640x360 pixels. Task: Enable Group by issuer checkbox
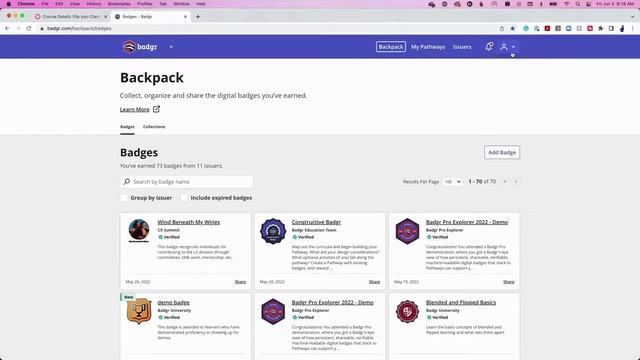[x=124, y=198]
